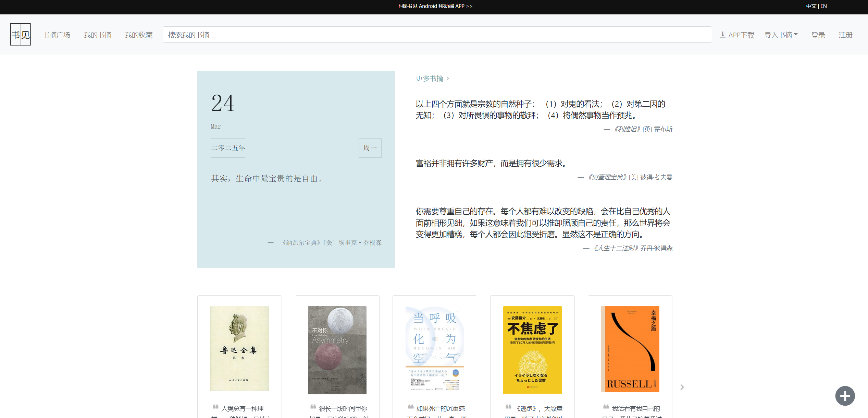Collapse the 导入书摘 menu caret
This screenshot has width=868, height=418.
(796, 35)
